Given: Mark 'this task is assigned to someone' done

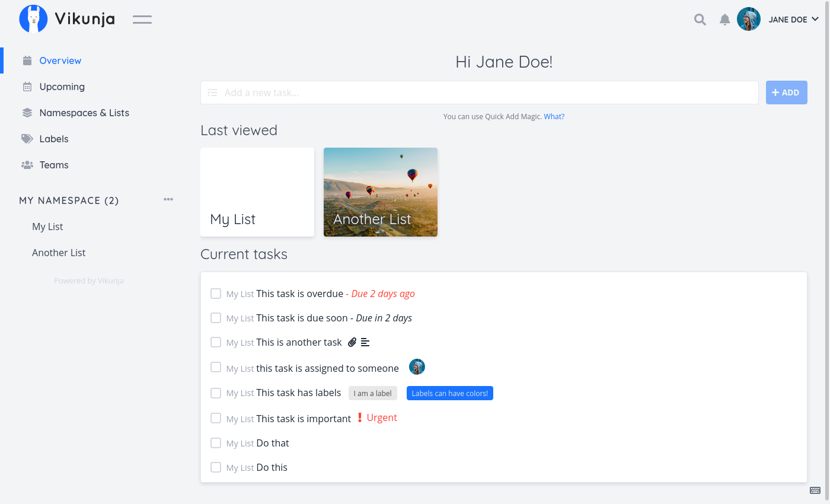Looking at the screenshot, I should pyautogui.click(x=216, y=368).
